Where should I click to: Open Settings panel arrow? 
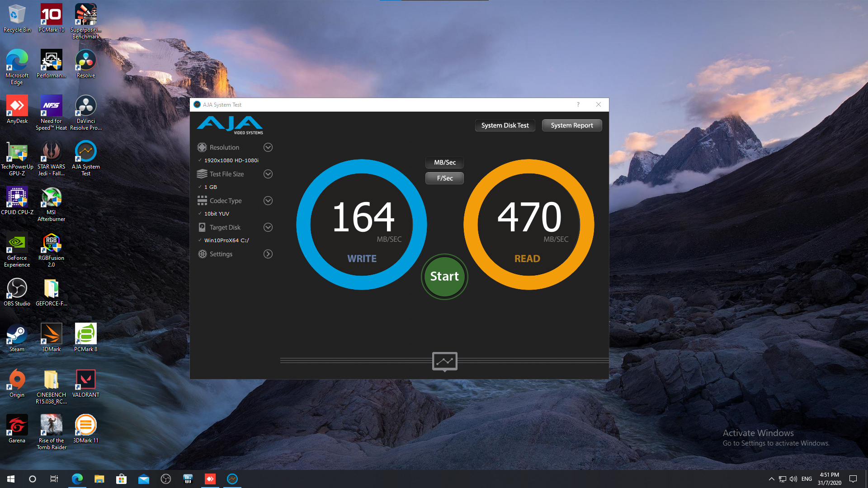click(268, 254)
